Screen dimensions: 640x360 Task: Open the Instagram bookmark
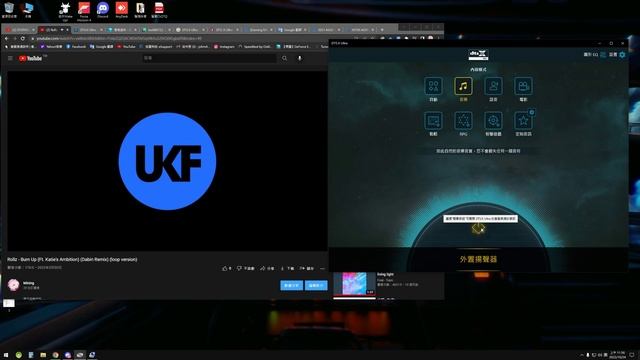pyautogui.click(x=224, y=47)
